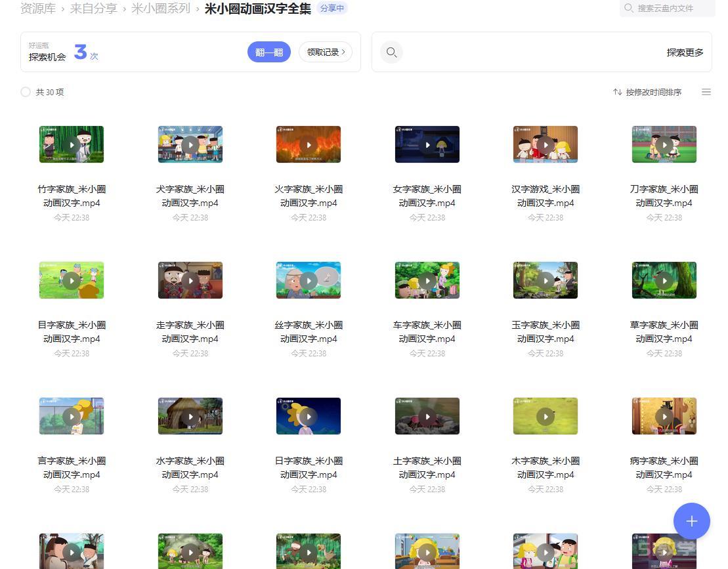Play the 火字家族 video thumbnail
Viewport: 728px width, 569px height.
click(x=309, y=144)
